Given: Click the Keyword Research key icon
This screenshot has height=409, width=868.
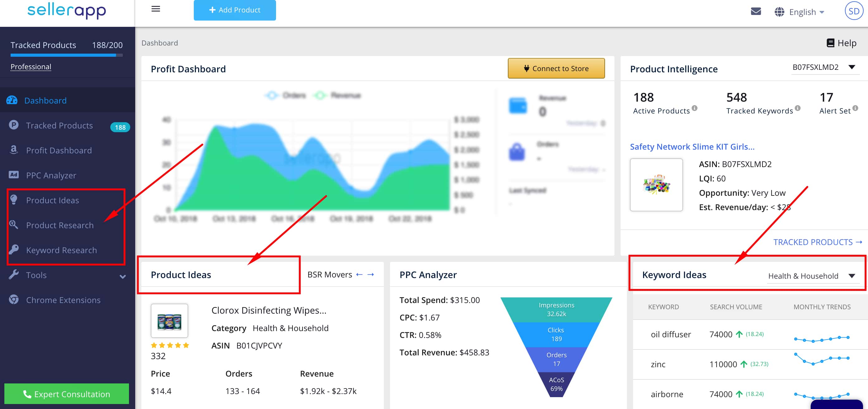Looking at the screenshot, I should [14, 249].
